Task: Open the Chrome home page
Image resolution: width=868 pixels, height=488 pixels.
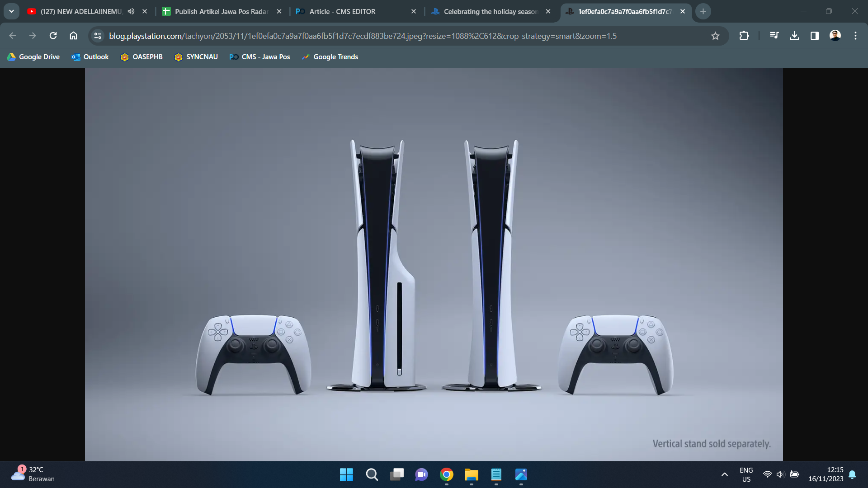Action: coord(73,36)
